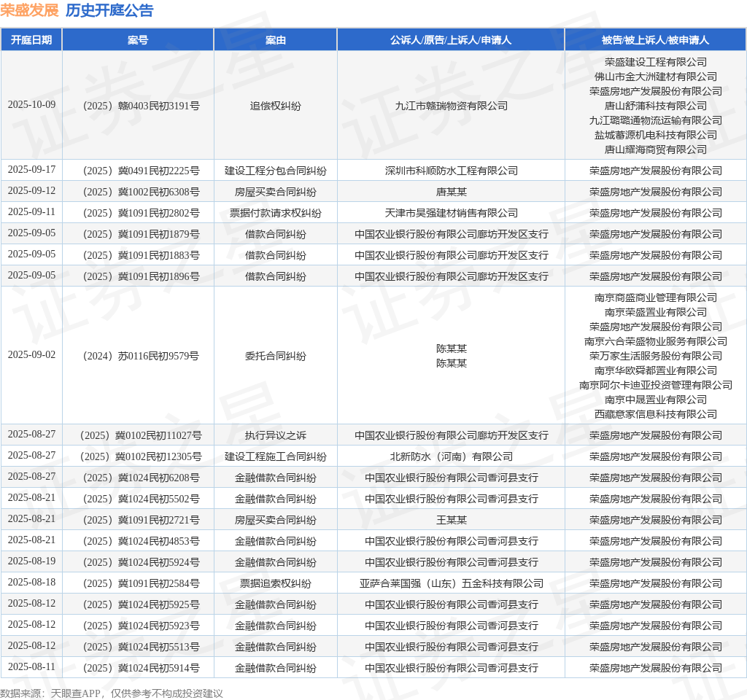Viewport: 747px width, 700px height.
Task: Click case number (2025)冀1024民初5513号
Action: point(141,647)
